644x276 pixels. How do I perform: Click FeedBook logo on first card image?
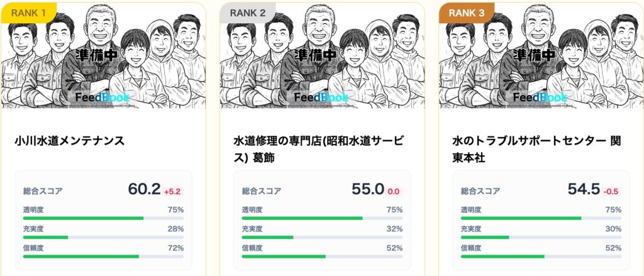(x=103, y=98)
